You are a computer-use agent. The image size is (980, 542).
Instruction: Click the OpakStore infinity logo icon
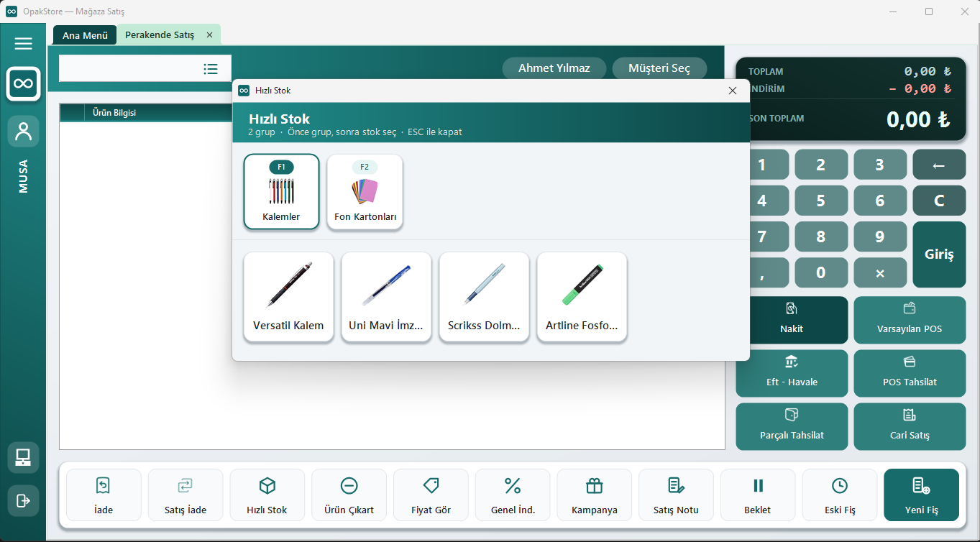pyautogui.click(x=23, y=84)
